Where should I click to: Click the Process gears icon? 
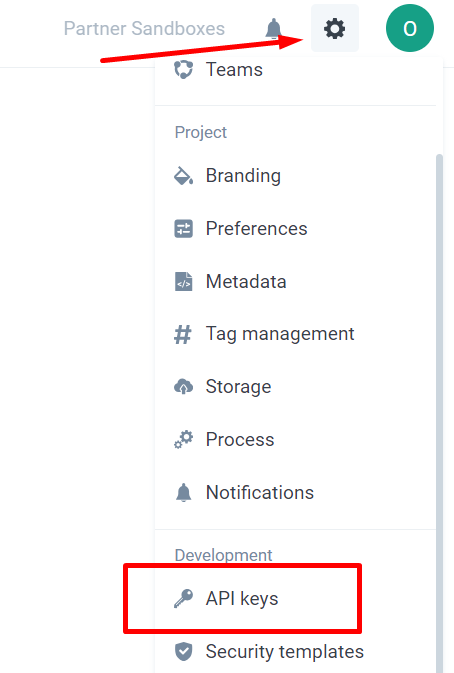tap(183, 440)
